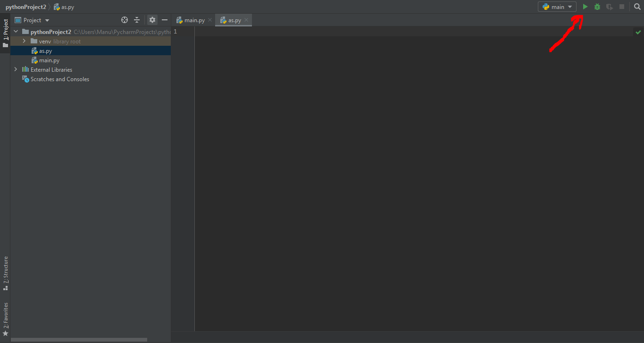
Task: Select the pythonProject2 root in the tree
Action: click(x=91, y=32)
